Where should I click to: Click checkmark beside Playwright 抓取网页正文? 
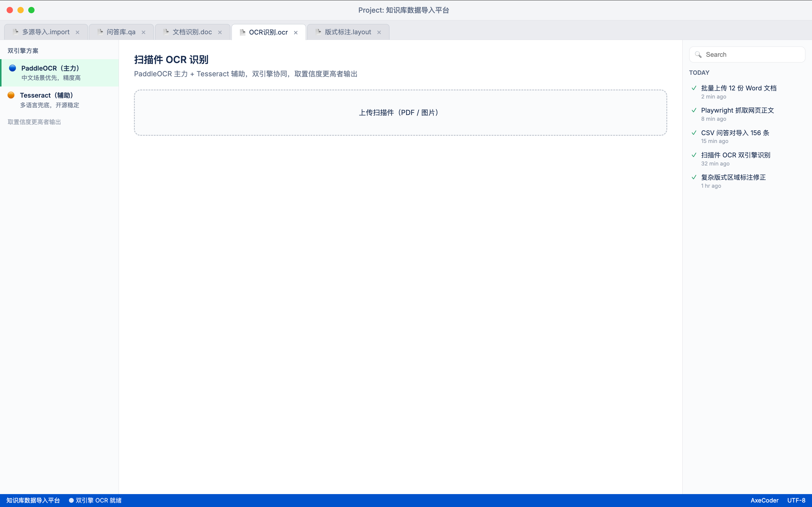tap(694, 110)
